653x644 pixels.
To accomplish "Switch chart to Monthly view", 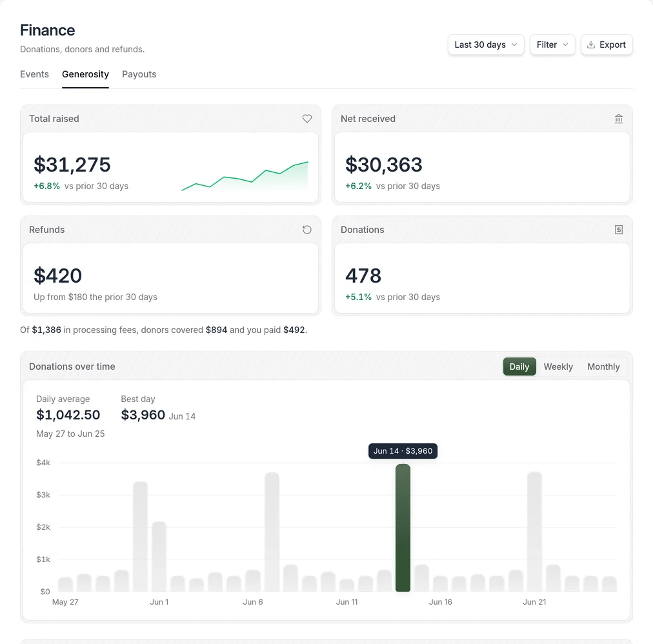I will pos(603,367).
